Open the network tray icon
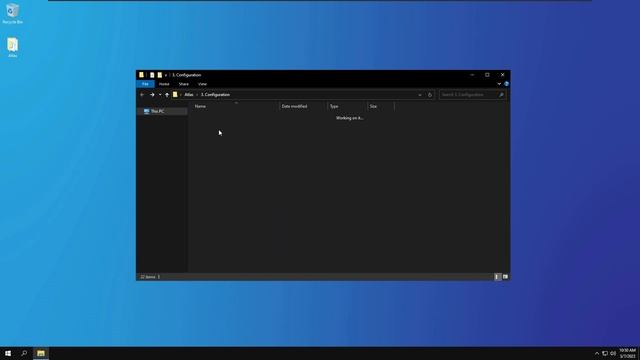The image size is (640, 360). (605, 353)
